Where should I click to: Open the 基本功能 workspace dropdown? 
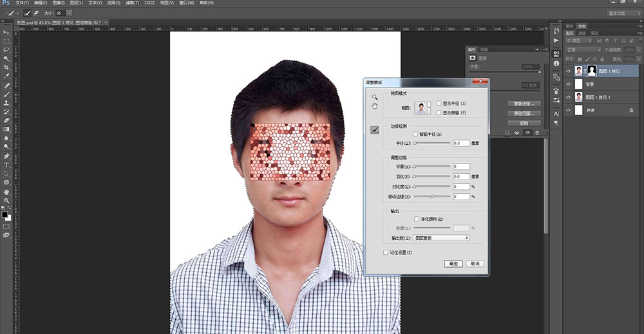click(x=623, y=13)
